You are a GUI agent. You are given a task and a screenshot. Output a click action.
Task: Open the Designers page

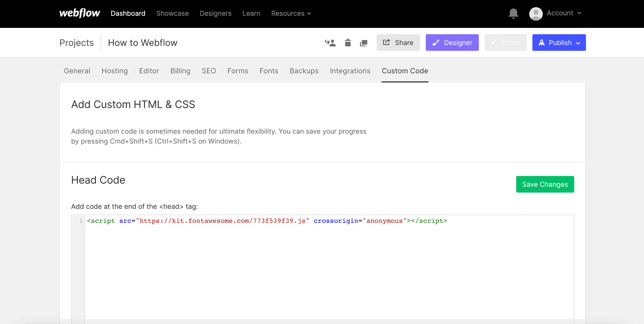[x=216, y=13]
